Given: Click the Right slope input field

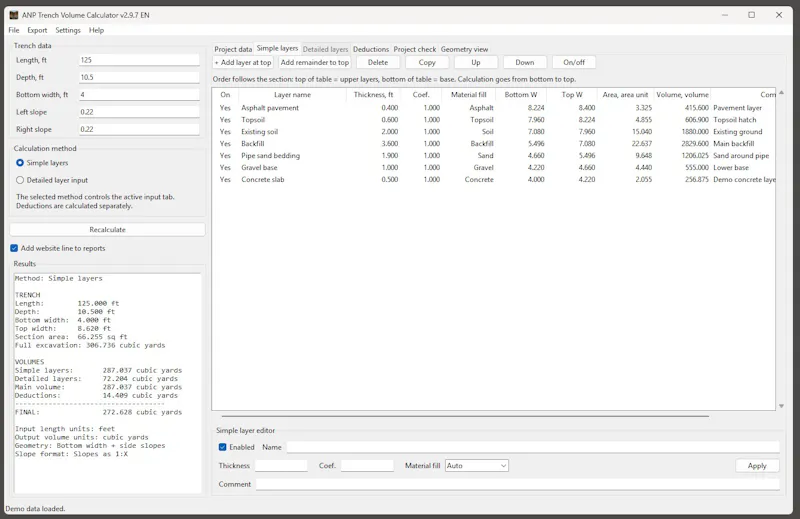Looking at the screenshot, I should click(139, 129).
